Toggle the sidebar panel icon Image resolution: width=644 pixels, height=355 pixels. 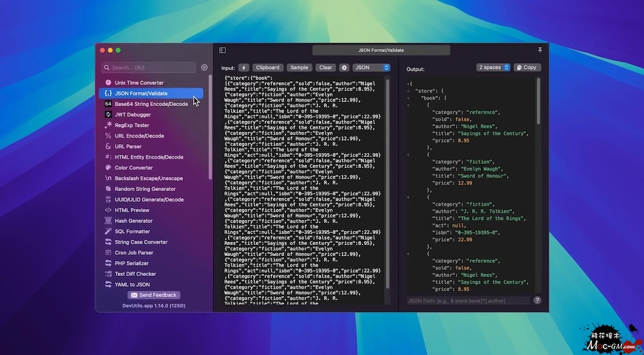coord(222,50)
